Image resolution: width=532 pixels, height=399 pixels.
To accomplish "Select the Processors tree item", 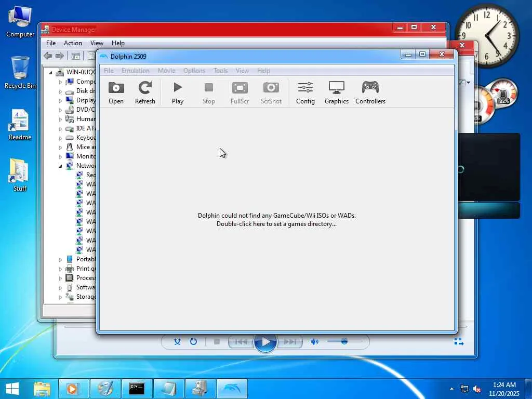I will (x=81, y=278).
